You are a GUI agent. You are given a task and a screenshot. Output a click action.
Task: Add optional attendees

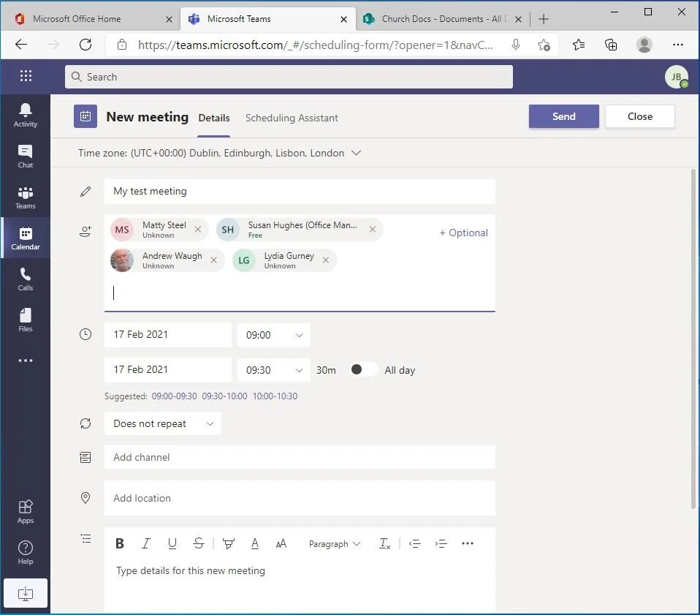click(x=463, y=233)
